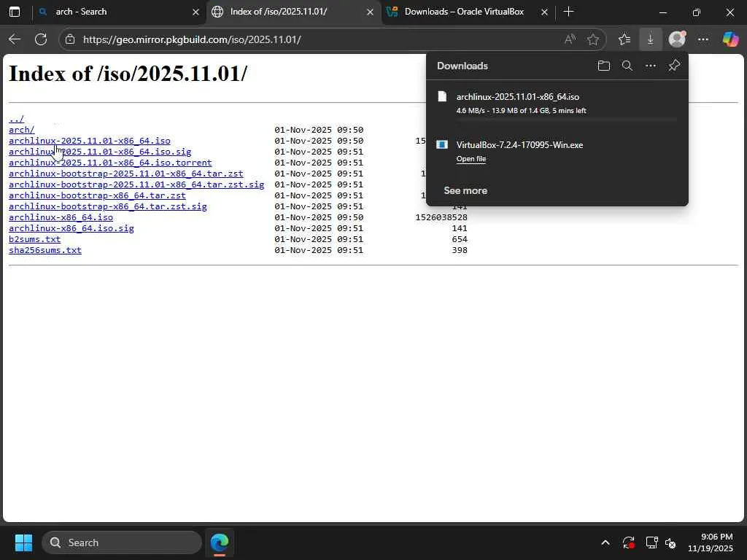
Task: Open archlinux-bootstrap-x86_64.tar.zst.sig link
Action: pos(108,206)
